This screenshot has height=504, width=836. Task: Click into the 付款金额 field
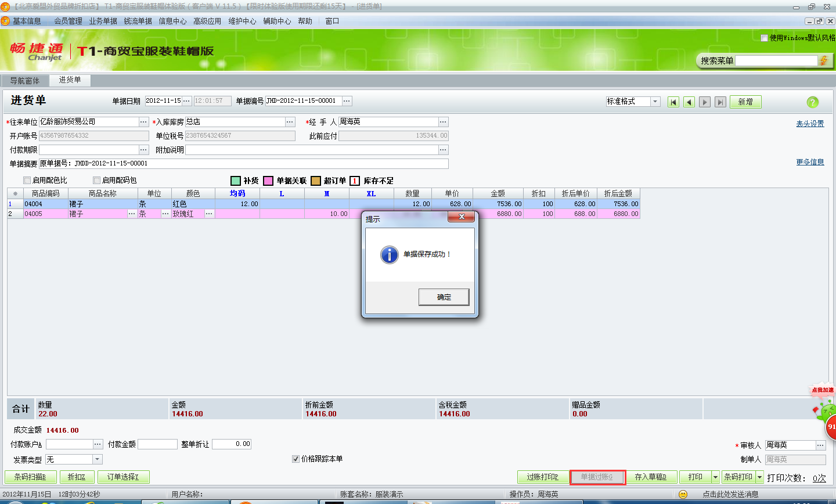[157, 444]
